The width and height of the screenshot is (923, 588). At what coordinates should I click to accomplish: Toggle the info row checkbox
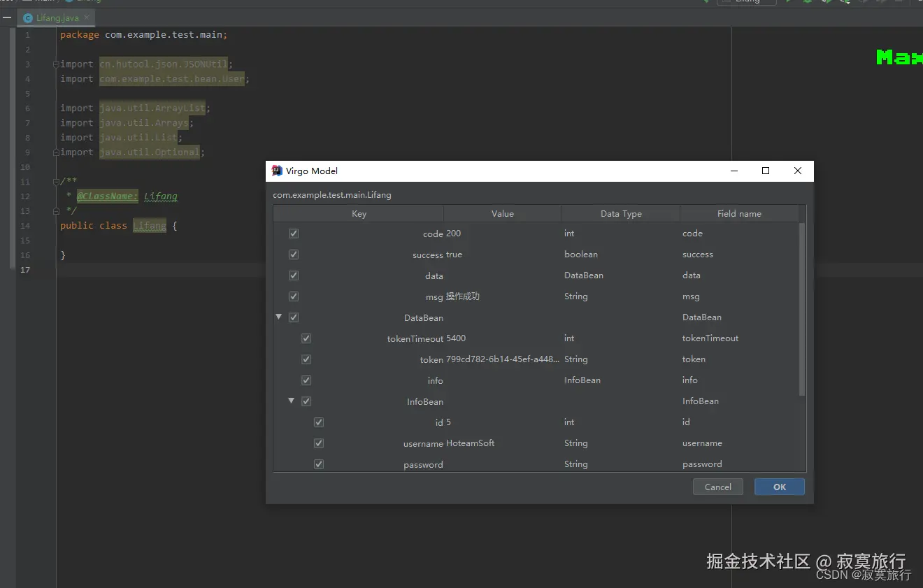[x=306, y=380]
